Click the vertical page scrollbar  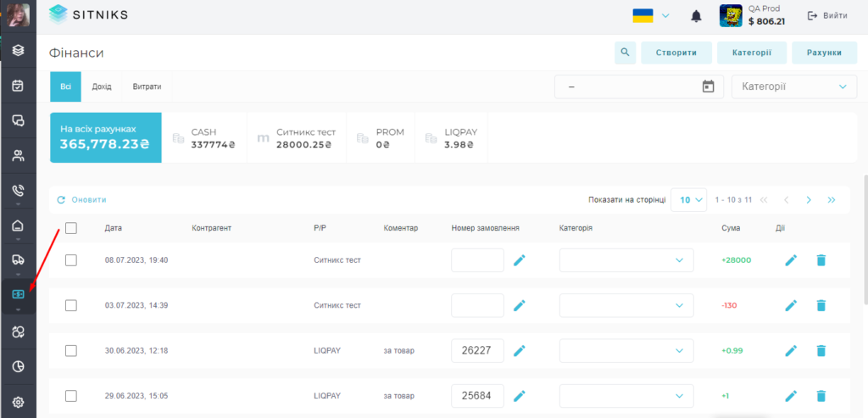(x=865, y=239)
